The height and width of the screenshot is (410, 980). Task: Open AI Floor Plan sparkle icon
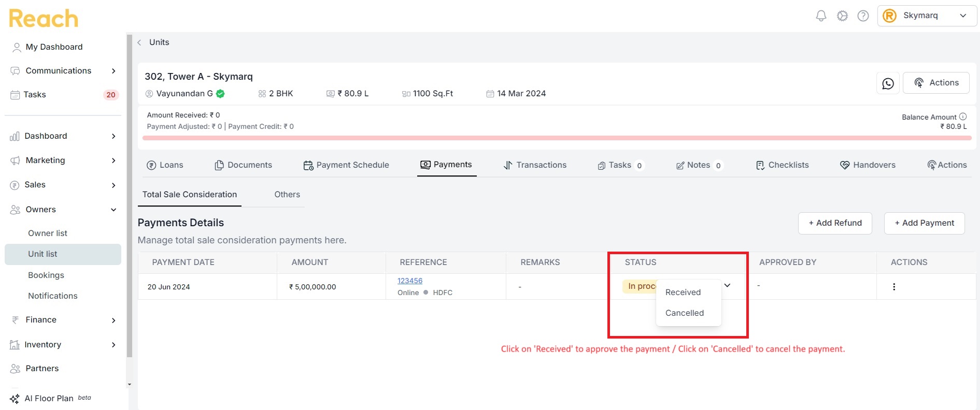point(15,399)
